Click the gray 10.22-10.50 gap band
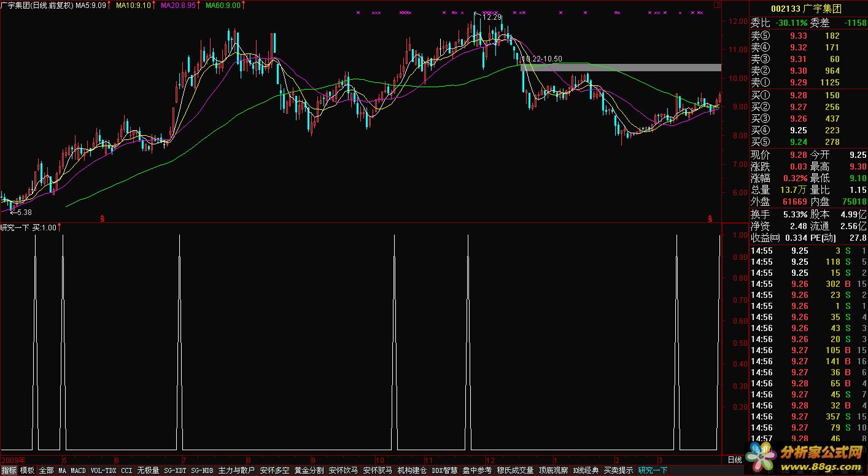The image size is (868, 476). coord(621,67)
